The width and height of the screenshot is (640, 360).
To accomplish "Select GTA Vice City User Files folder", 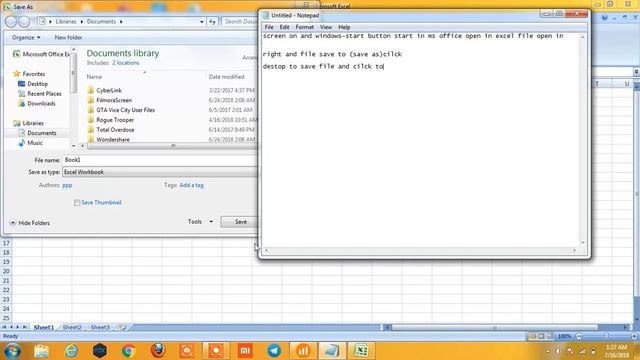I will 121,110.
